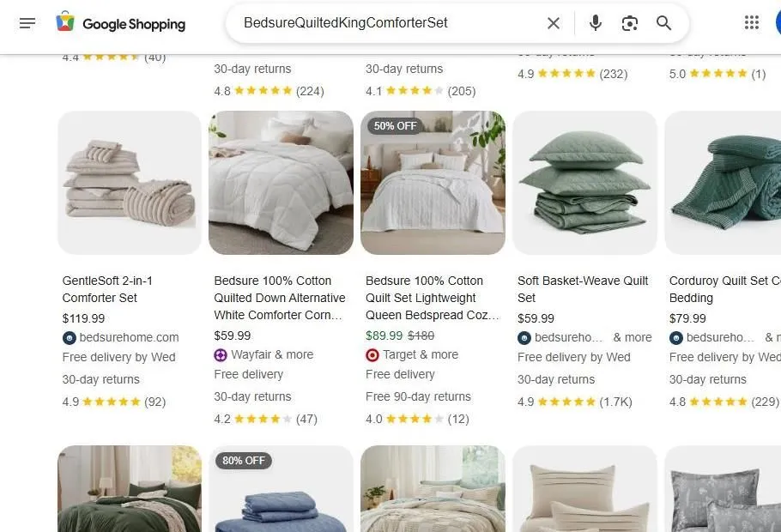
Task: Click the microphone icon for voice search
Action: coord(595,22)
